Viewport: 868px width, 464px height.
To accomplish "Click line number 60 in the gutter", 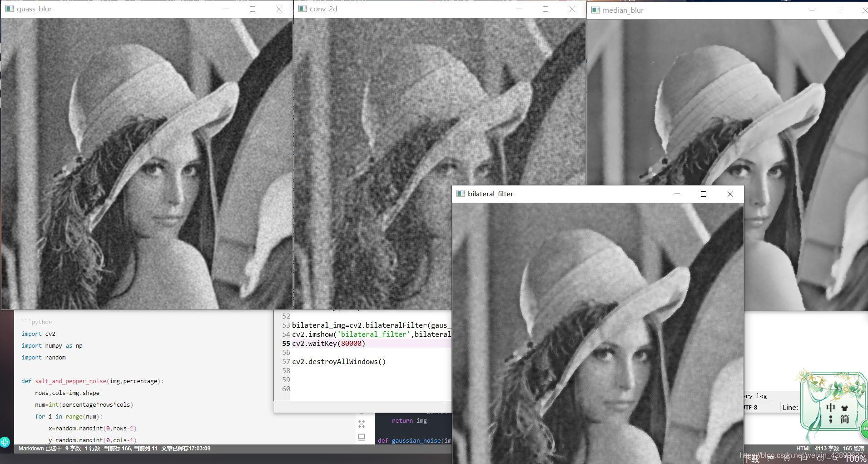I will coord(286,389).
